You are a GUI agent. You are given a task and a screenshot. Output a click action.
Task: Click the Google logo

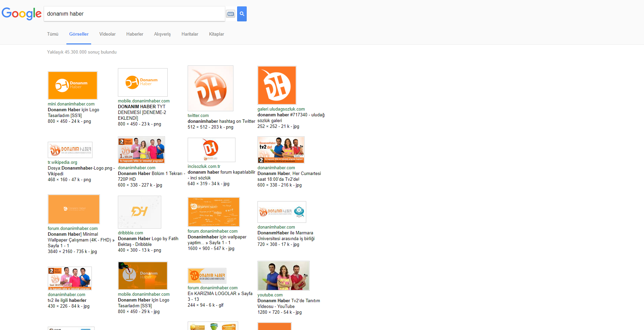click(x=22, y=14)
